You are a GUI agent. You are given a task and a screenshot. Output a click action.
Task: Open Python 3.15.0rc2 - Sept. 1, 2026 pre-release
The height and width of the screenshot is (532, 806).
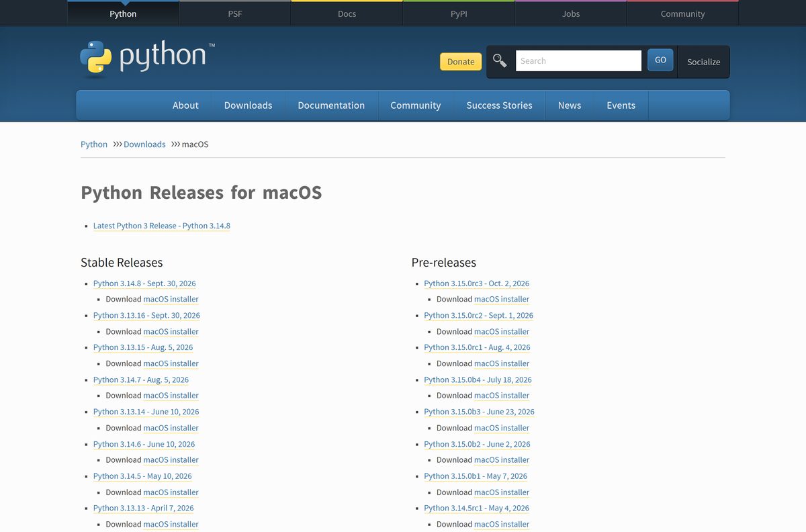click(478, 316)
